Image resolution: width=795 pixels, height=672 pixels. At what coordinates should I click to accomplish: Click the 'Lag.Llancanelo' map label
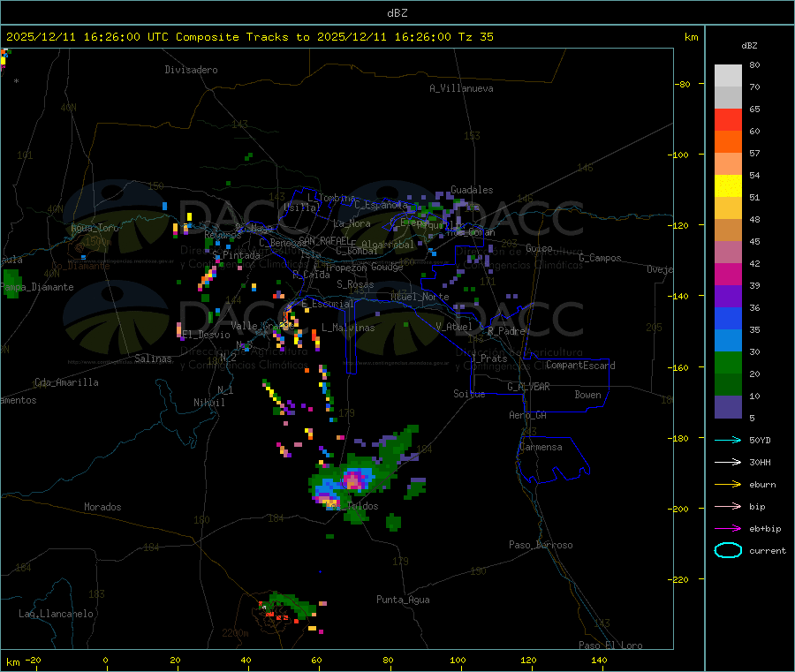pos(56,615)
